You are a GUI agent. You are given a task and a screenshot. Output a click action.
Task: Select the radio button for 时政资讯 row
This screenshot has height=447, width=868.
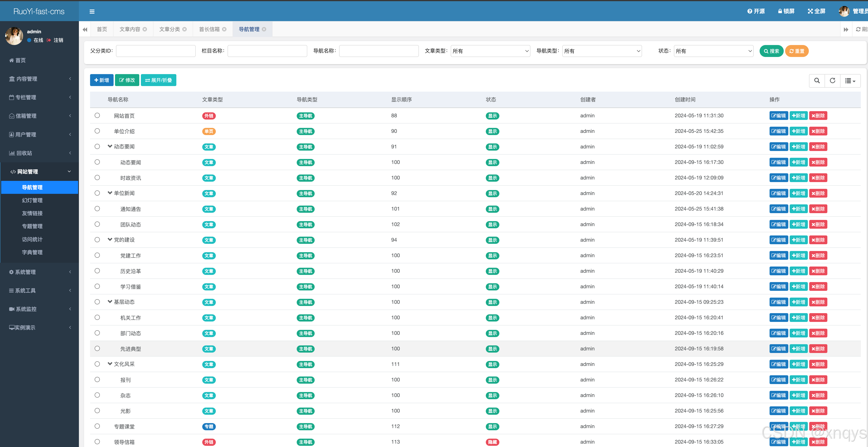pos(97,177)
